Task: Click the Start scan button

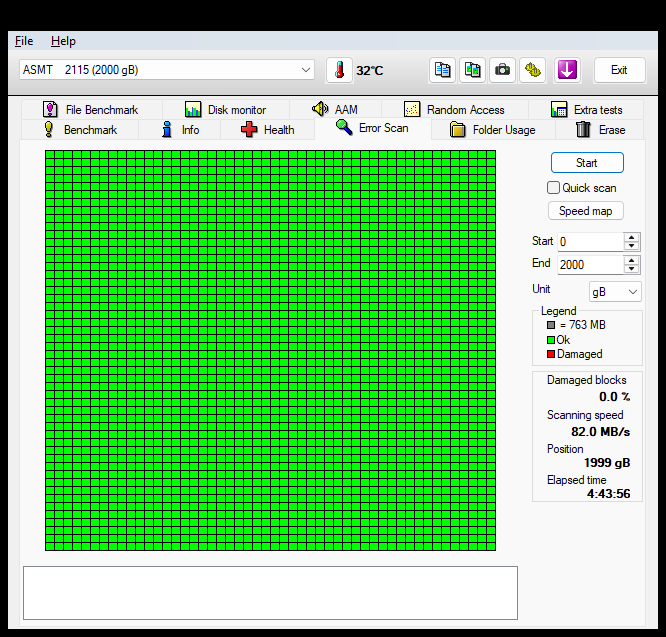Action: coord(587,163)
